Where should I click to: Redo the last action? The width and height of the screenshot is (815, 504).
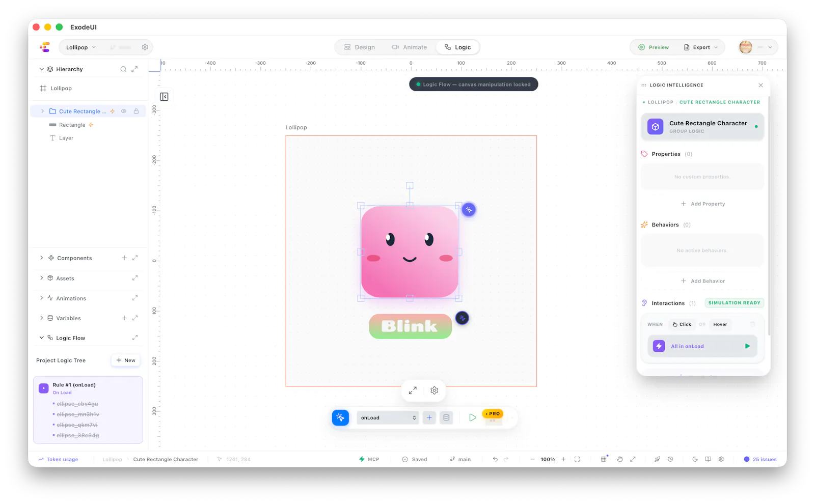point(506,459)
